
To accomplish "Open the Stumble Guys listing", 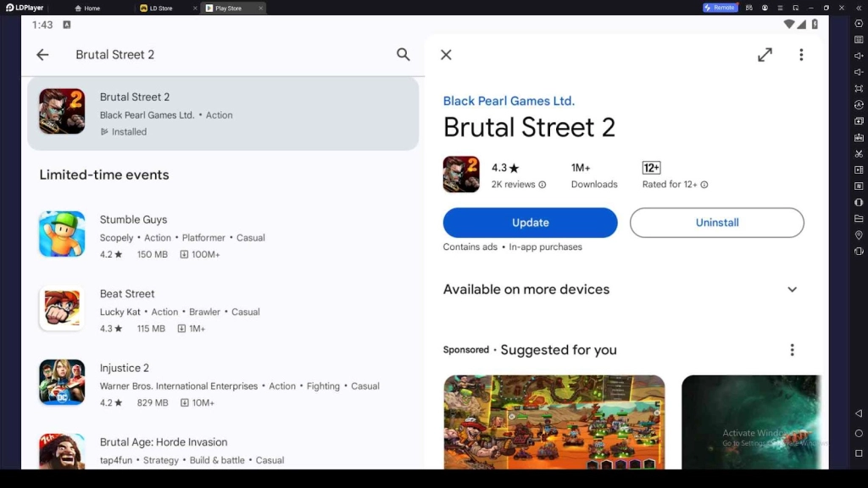I will tap(223, 236).
